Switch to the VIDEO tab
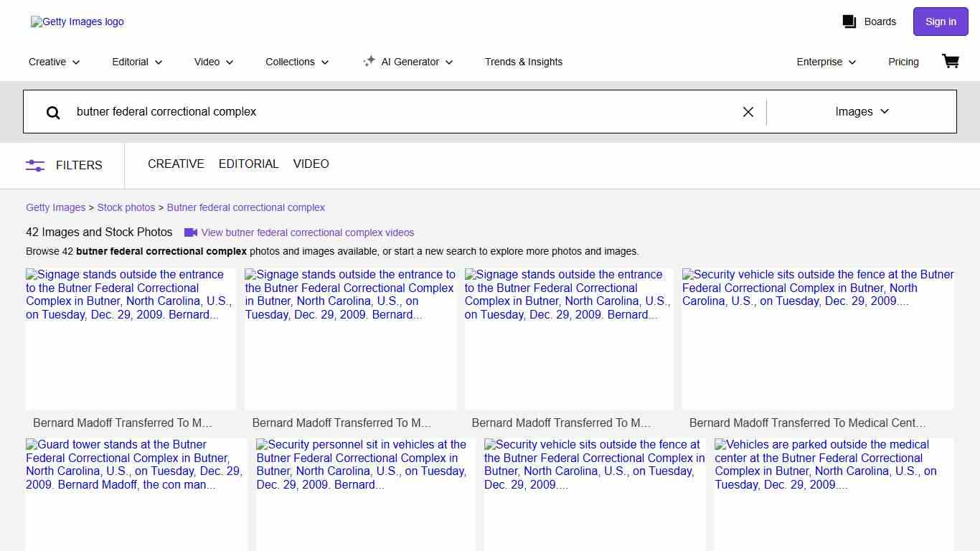This screenshot has width=980, height=551. coord(311,164)
